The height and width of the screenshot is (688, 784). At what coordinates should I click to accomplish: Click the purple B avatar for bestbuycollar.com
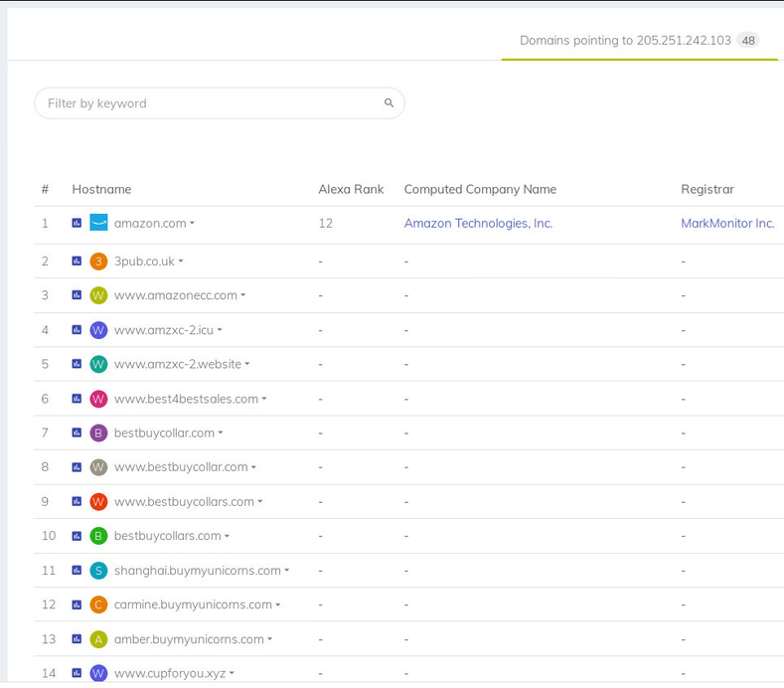point(98,432)
